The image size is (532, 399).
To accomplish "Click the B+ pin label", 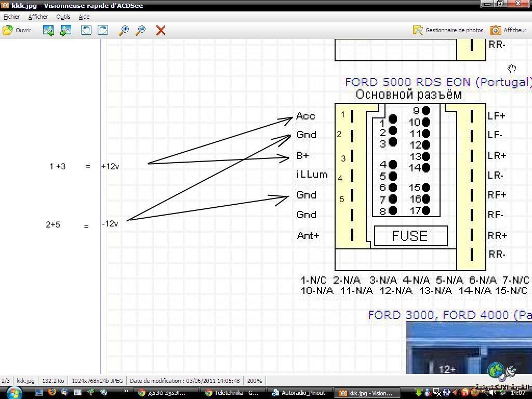I will (x=303, y=155).
